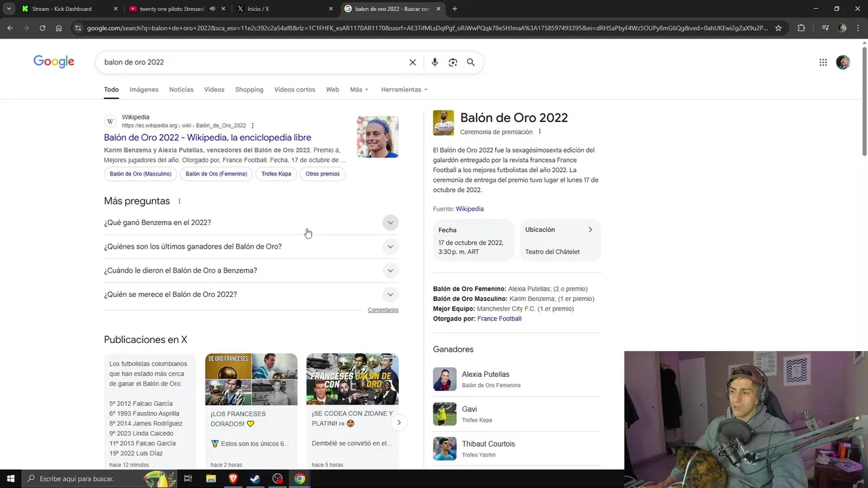Open Steam from taskbar
This screenshot has height=488, width=868.
(x=255, y=479)
